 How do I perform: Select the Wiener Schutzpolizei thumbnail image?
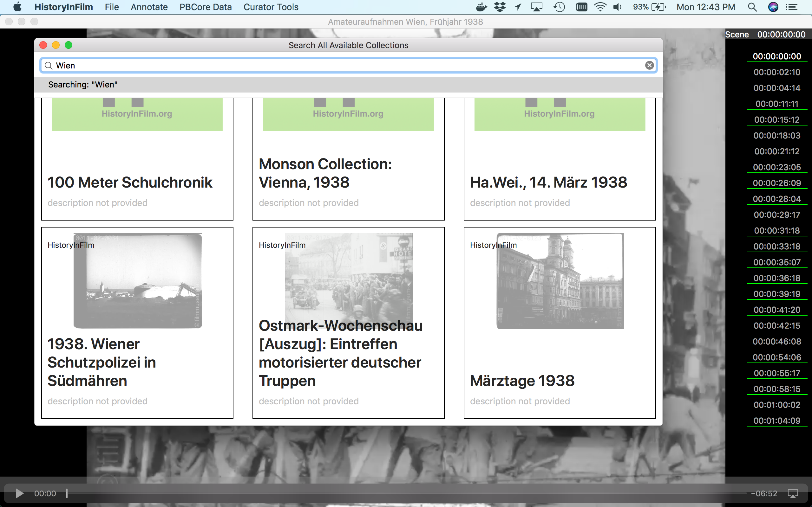[x=137, y=280]
